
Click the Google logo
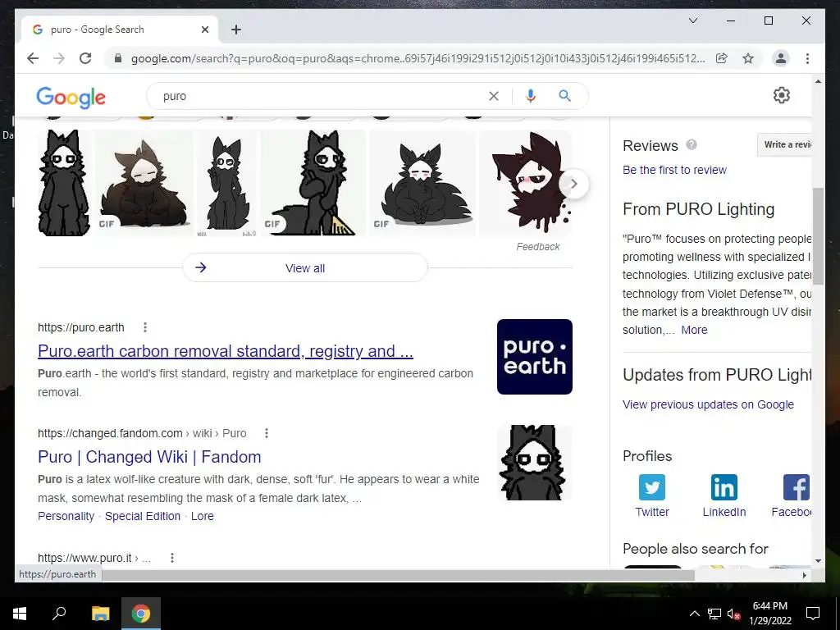(x=71, y=97)
